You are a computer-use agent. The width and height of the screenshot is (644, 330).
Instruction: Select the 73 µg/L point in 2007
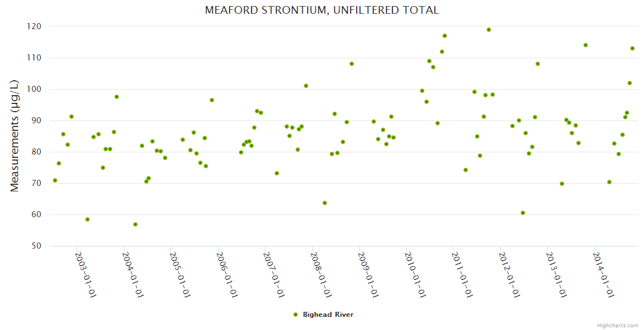click(x=277, y=173)
